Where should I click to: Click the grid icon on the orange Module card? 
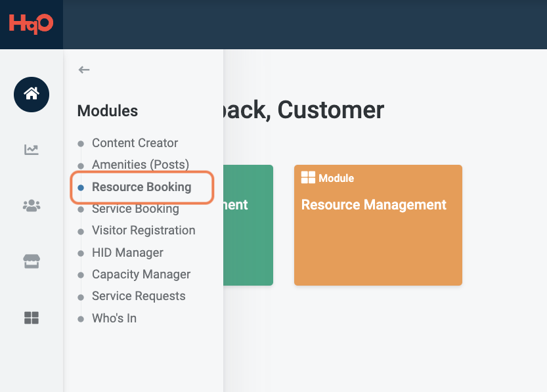[x=308, y=178]
